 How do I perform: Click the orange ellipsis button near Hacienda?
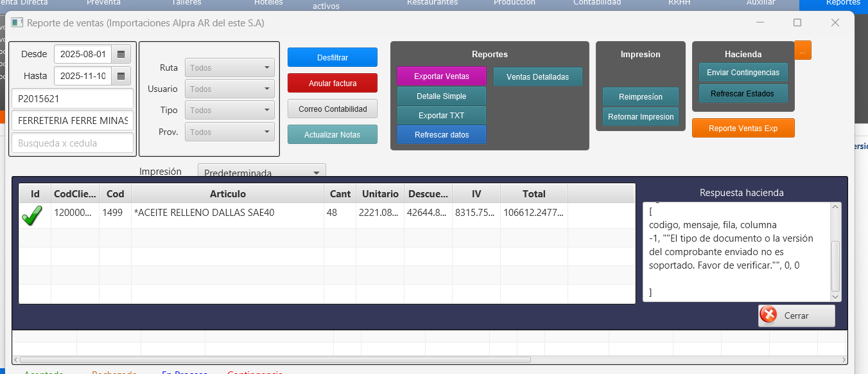pos(803,51)
